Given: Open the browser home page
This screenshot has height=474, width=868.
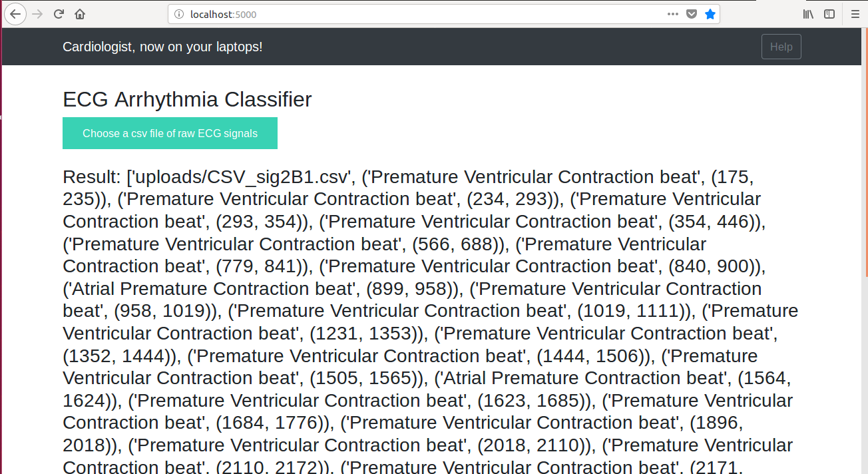Looking at the screenshot, I should pyautogui.click(x=80, y=14).
